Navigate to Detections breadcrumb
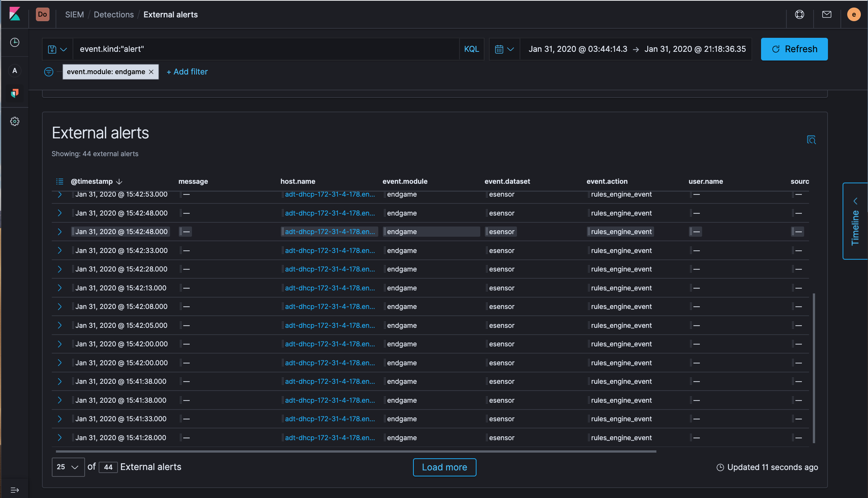Screen dimensions: 868x498 click(x=114, y=14)
